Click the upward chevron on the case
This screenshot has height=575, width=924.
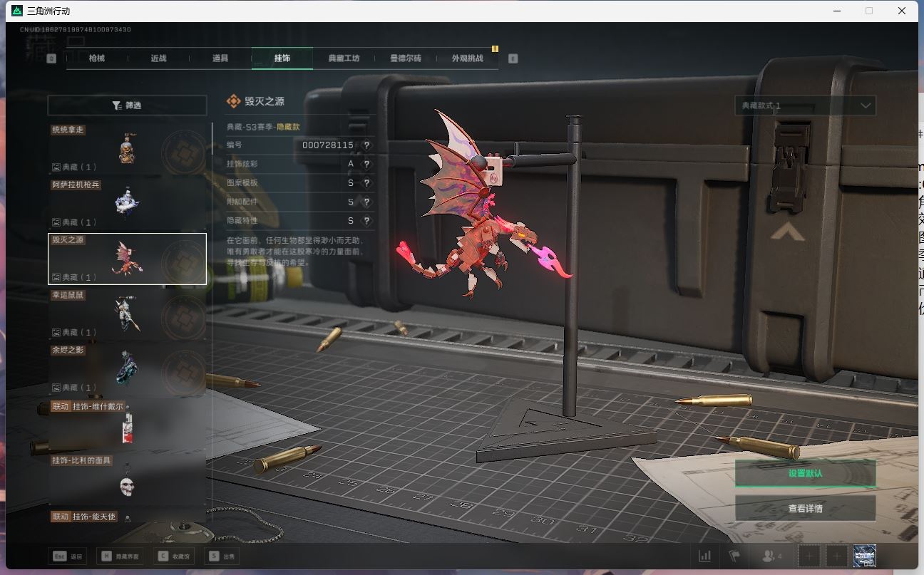[788, 233]
